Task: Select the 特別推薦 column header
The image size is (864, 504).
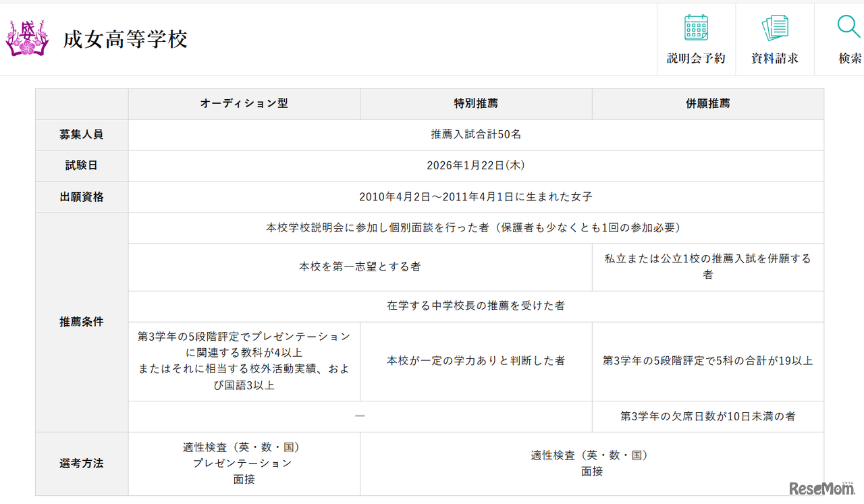Action: (x=475, y=104)
